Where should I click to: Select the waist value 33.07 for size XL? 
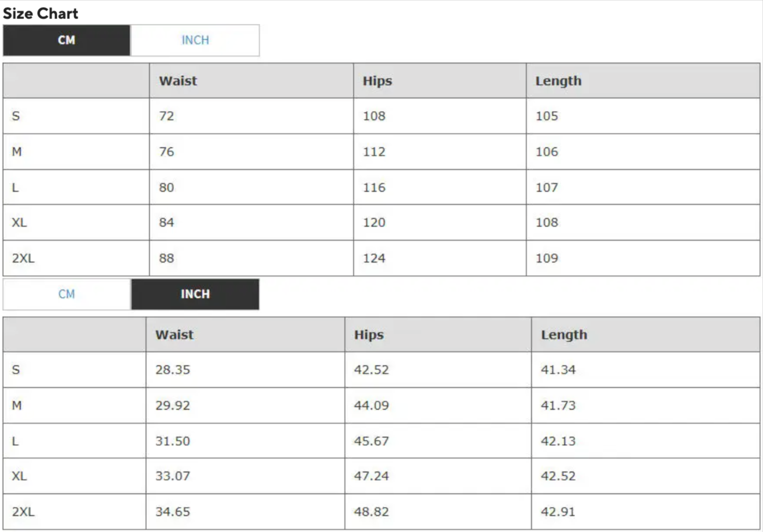tap(173, 476)
